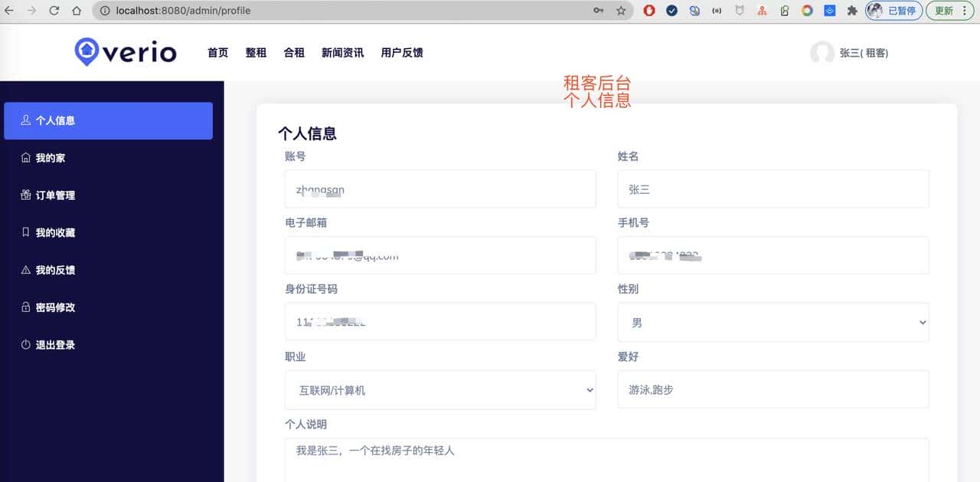Open 订单管理 order management from sidebar
Screen dimensions: 980x482
point(54,195)
